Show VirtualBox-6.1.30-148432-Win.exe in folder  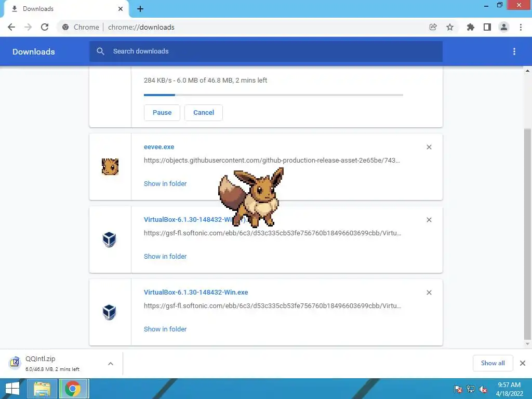(x=165, y=329)
